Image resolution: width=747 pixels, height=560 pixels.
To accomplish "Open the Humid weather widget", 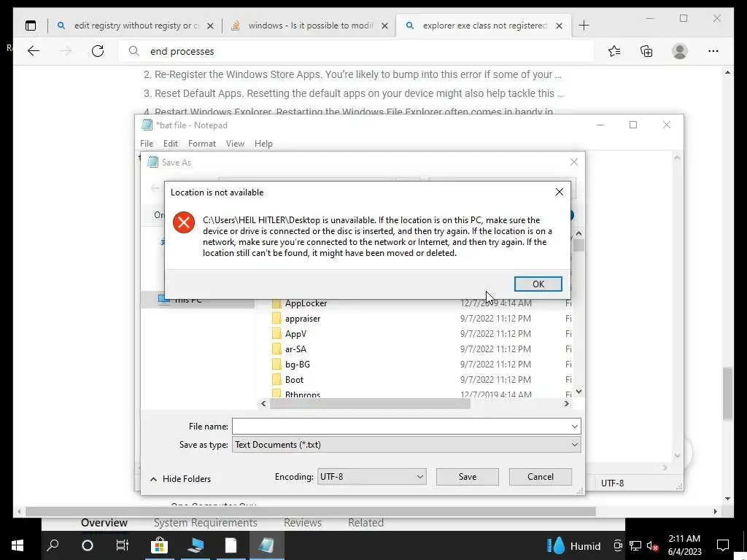I will 574,546.
